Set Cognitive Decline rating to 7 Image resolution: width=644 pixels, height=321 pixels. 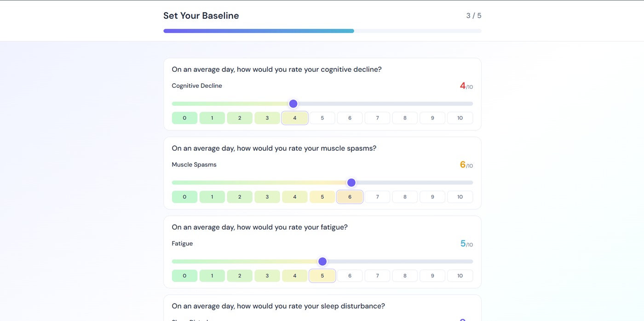click(377, 118)
